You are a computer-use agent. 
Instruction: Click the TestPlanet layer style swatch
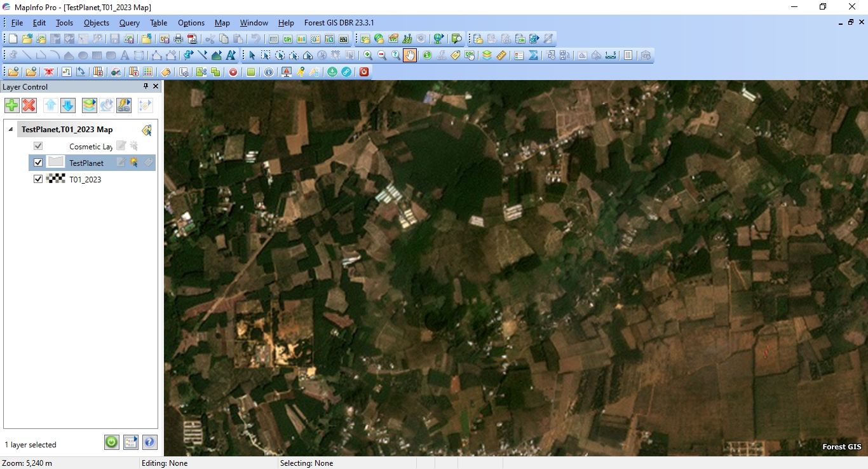click(56, 163)
